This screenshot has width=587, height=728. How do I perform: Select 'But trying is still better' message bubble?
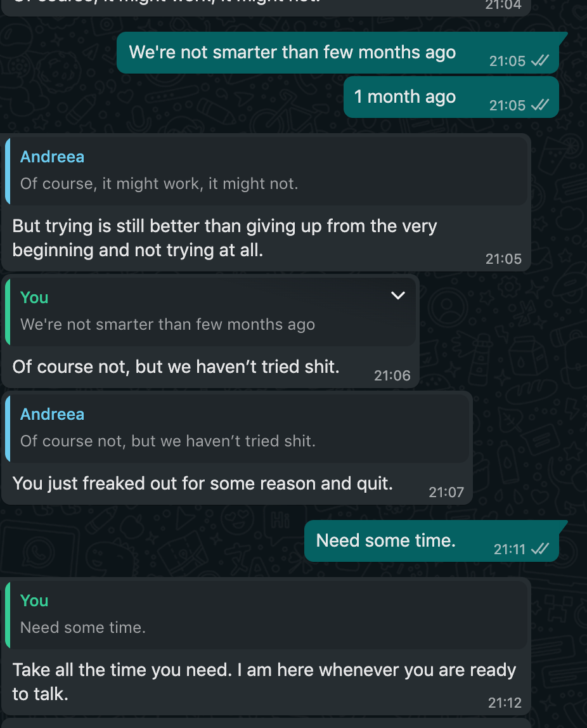(266, 202)
